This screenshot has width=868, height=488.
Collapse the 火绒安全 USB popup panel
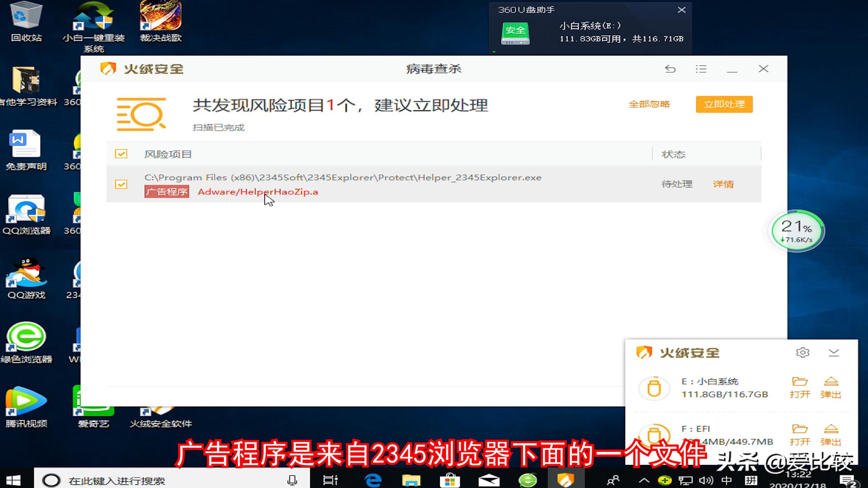(833, 353)
